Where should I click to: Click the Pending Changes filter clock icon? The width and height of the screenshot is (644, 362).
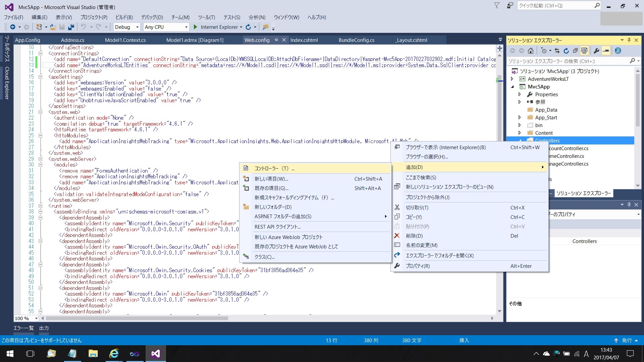point(544,51)
